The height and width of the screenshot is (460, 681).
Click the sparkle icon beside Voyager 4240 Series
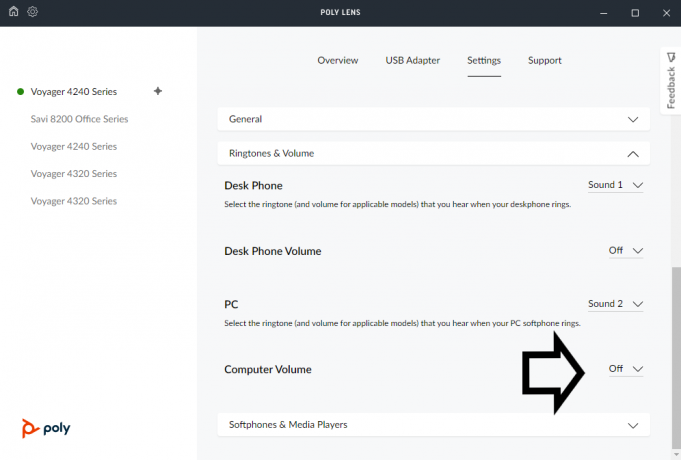tap(157, 91)
